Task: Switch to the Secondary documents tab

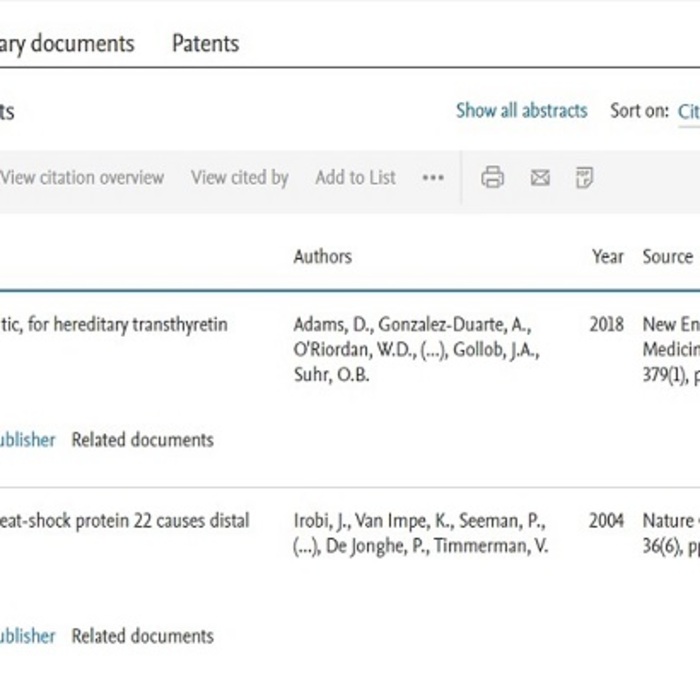Action: pyautogui.click(x=66, y=44)
